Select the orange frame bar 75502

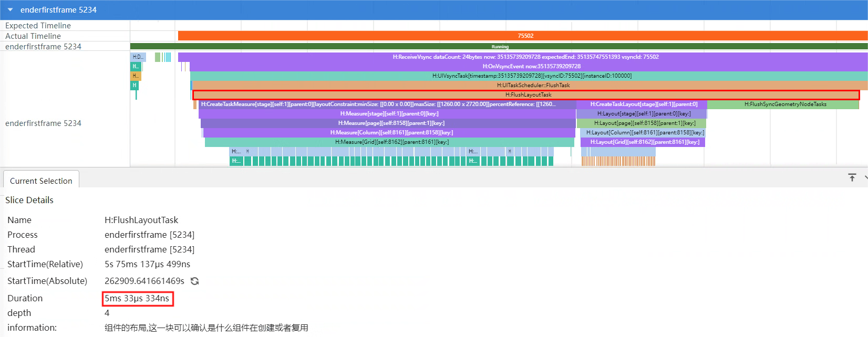point(523,36)
